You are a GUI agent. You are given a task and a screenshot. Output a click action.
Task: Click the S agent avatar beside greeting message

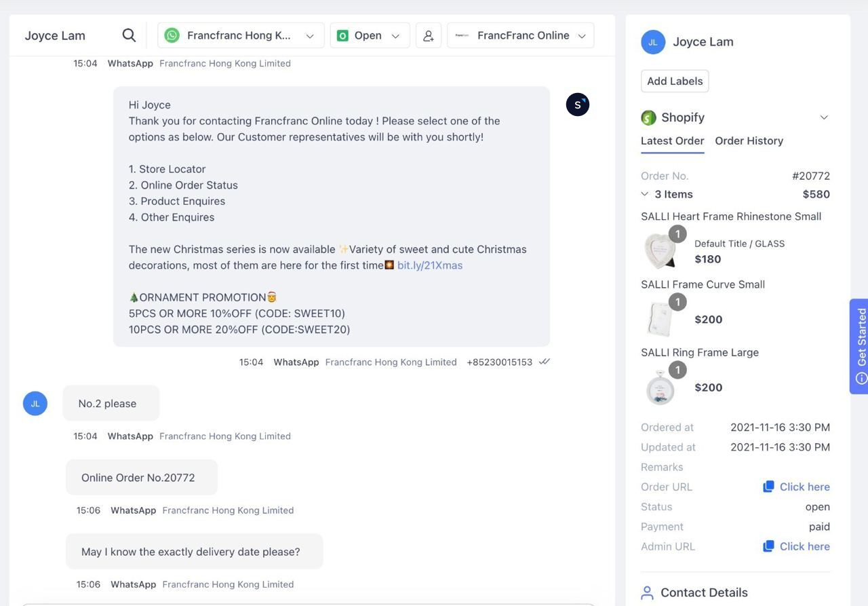(578, 105)
